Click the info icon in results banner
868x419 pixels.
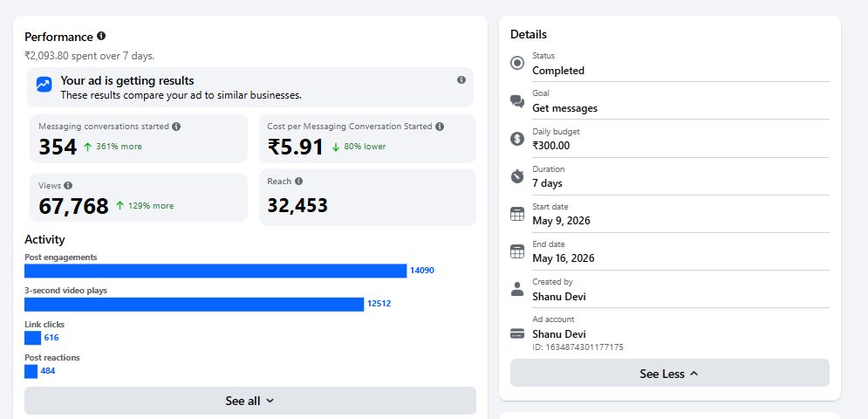tap(461, 79)
